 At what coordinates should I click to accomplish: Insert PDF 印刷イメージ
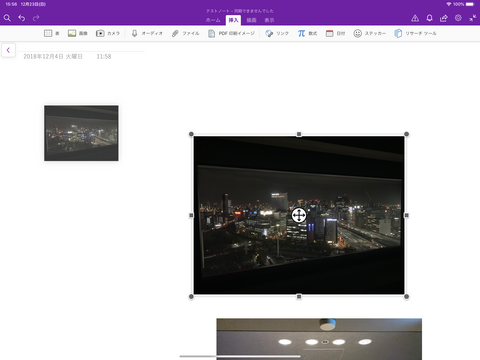point(231,33)
